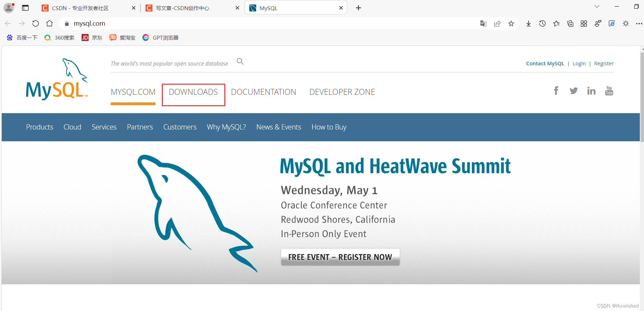Open the Cloud menu item
This screenshot has height=311, width=644.
[x=72, y=127]
